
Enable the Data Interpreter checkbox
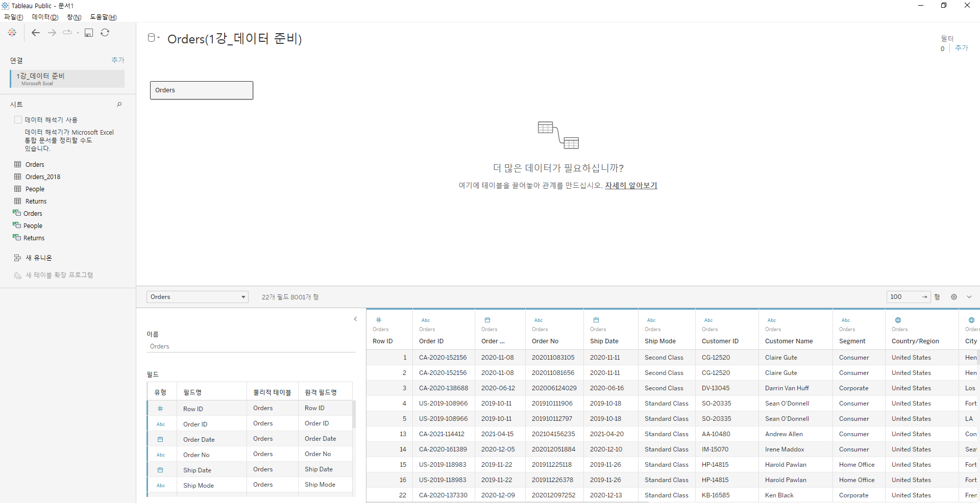tap(18, 120)
